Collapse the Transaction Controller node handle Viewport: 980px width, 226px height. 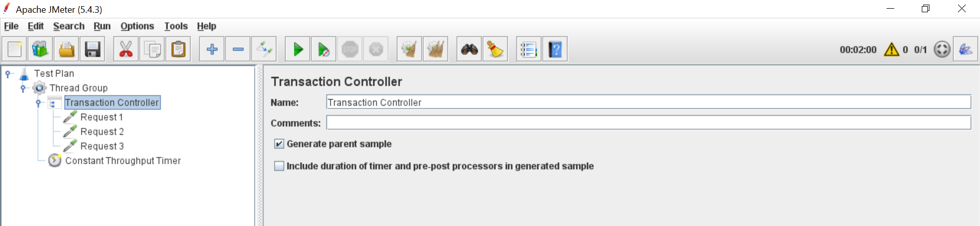(38, 103)
